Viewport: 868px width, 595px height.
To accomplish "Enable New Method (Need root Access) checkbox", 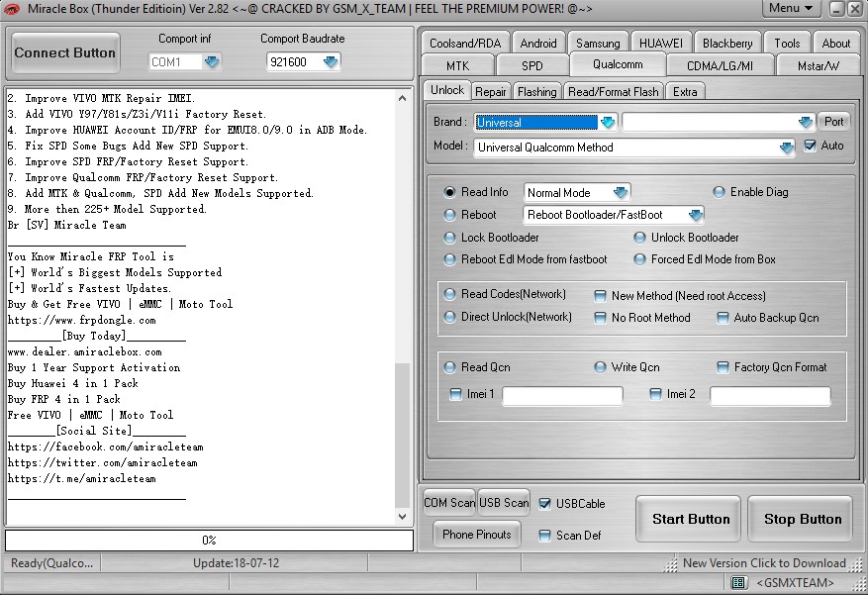I will click(600, 296).
